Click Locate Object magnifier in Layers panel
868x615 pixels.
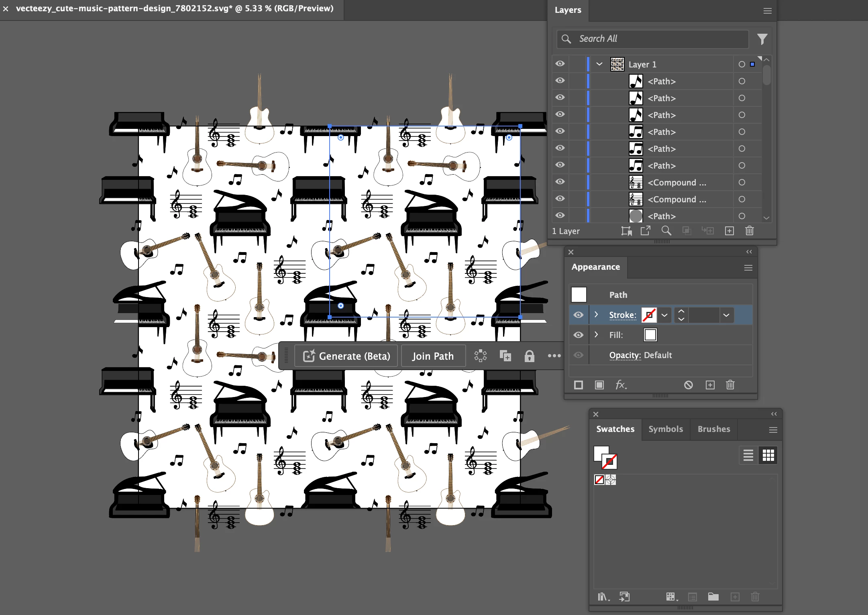click(666, 231)
